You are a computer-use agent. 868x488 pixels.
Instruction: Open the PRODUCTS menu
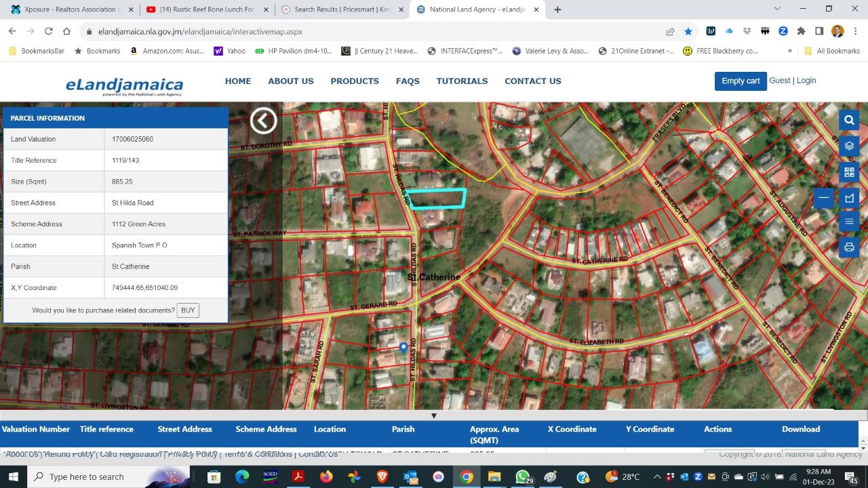[355, 81]
